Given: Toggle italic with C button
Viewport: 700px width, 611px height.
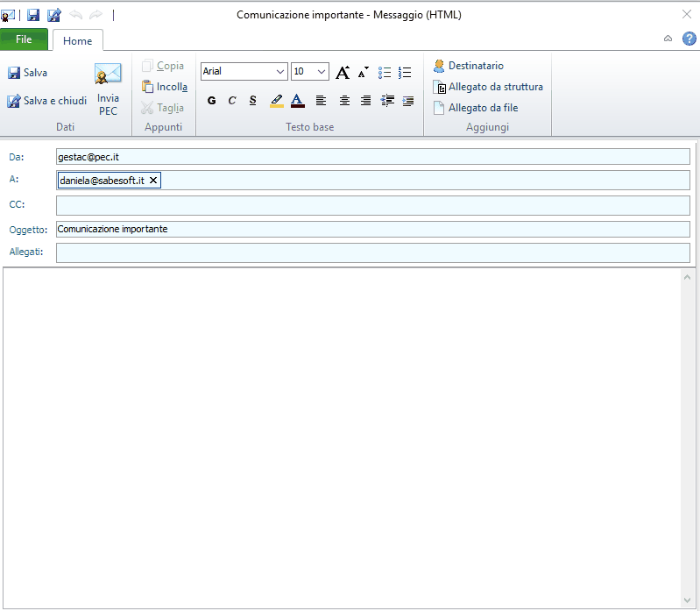Looking at the screenshot, I should click(x=232, y=101).
